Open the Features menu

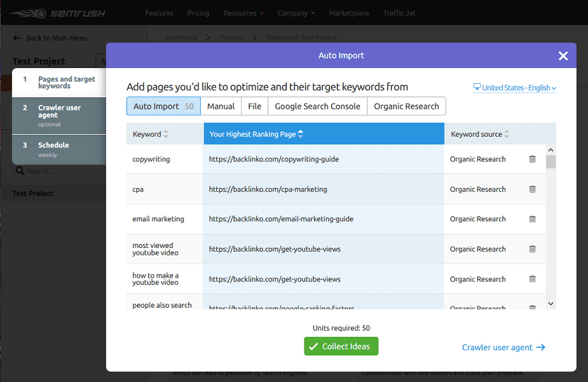tap(160, 13)
